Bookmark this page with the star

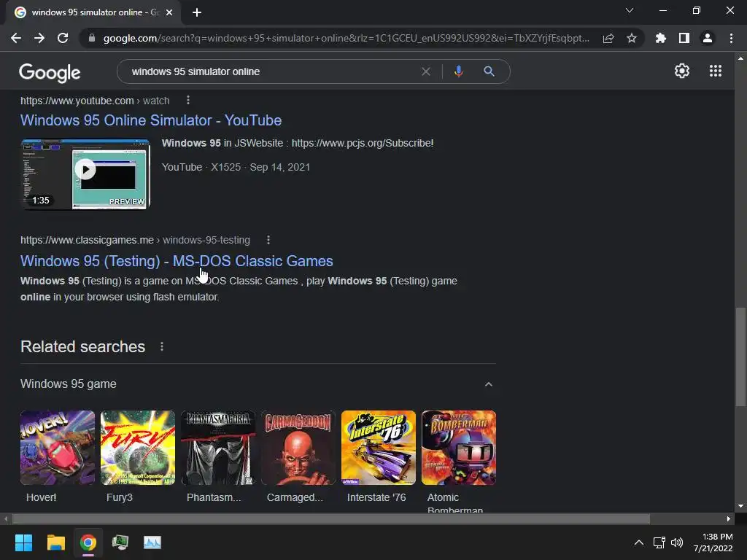pyautogui.click(x=632, y=38)
